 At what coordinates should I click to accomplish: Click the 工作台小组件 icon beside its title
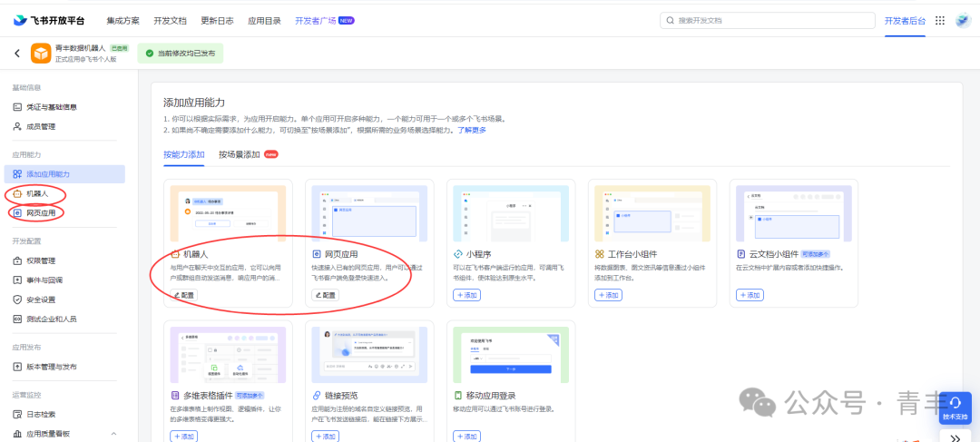[x=599, y=254]
